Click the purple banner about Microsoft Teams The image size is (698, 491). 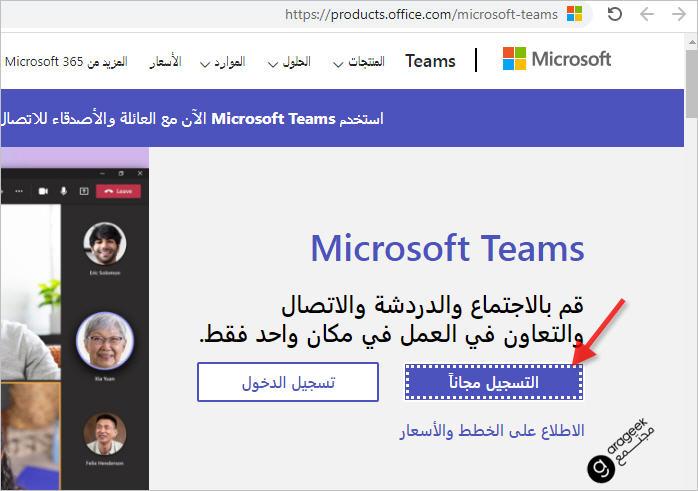click(x=342, y=118)
